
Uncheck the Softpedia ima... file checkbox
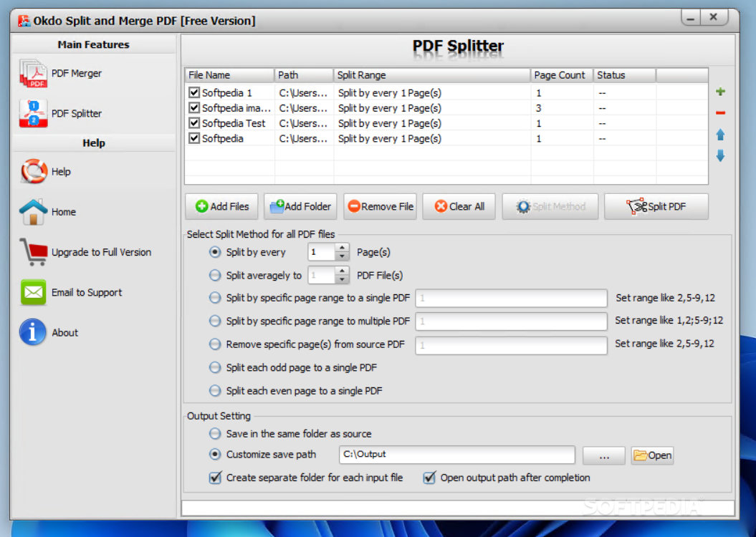point(194,108)
